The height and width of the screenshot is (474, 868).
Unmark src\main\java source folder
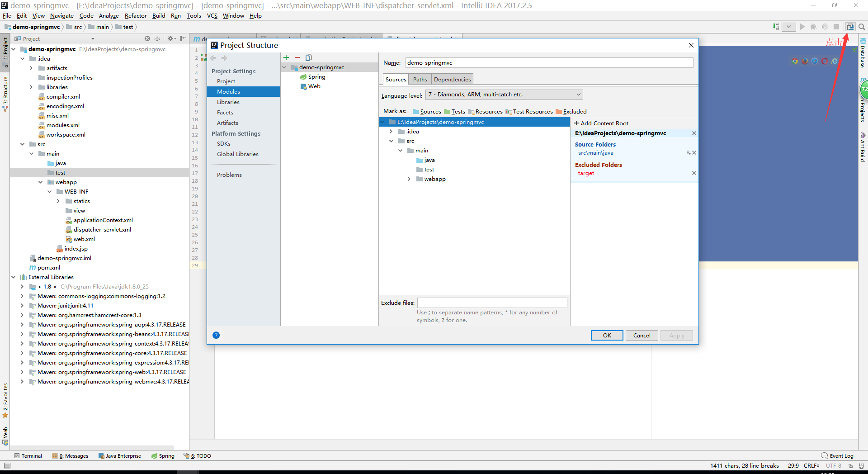tap(694, 153)
